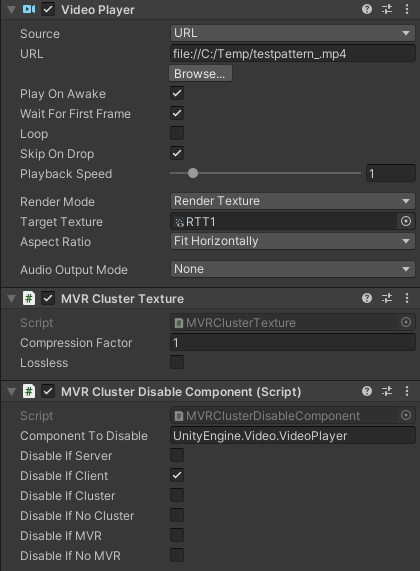Open MVR Cluster Texture help icon
The image size is (420, 571).
pyautogui.click(x=367, y=298)
